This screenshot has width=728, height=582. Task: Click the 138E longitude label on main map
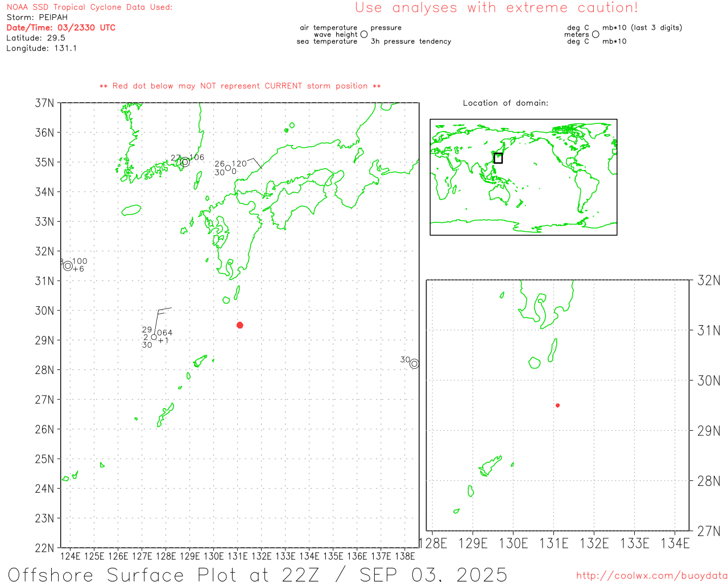(405, 556)
